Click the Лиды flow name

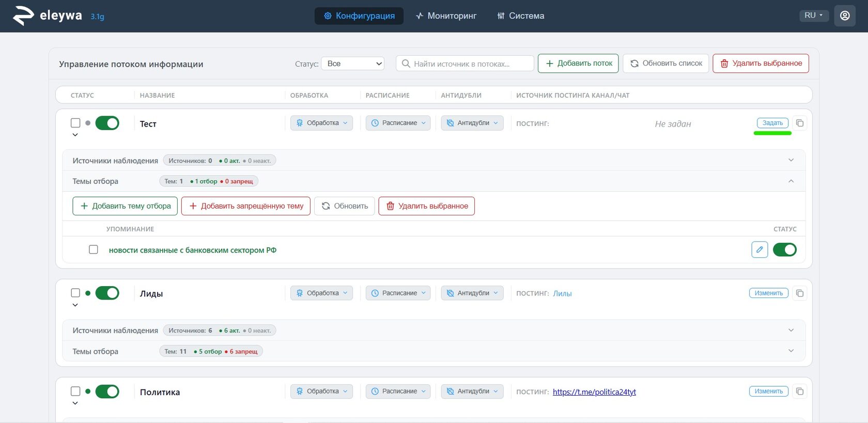(x=151, y=294)
